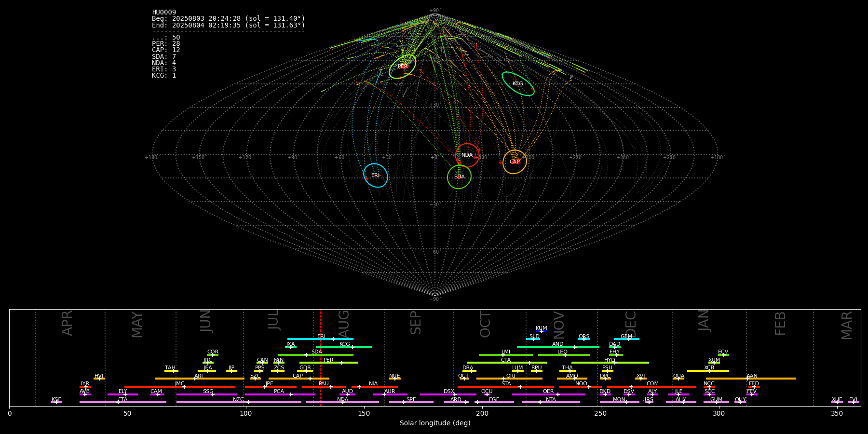868x434 pixels.
Task: Click the +120 longitude label on sky map
Action: pos(245,158)
